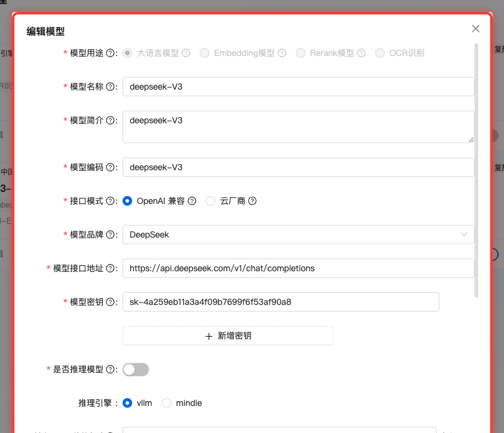This screenshot has width=504, height=433.
Task: Close the 编辑模型 dialog
Action: (x=476, y=28)
